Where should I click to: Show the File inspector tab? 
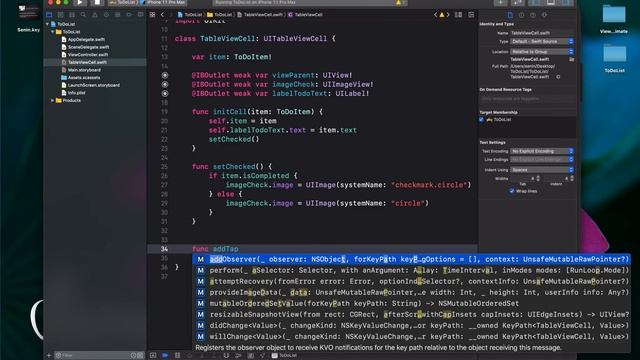[510, 15]
